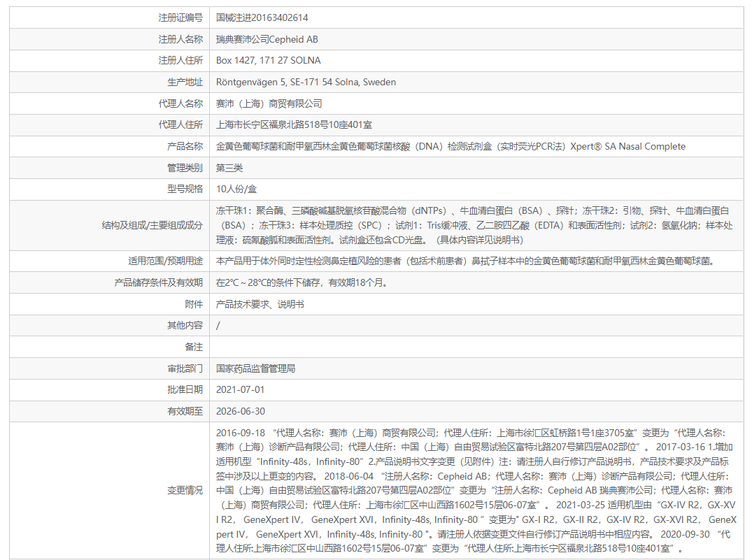Click the 附件 row label
Screen dimensions: 752x560
[194, 304]
